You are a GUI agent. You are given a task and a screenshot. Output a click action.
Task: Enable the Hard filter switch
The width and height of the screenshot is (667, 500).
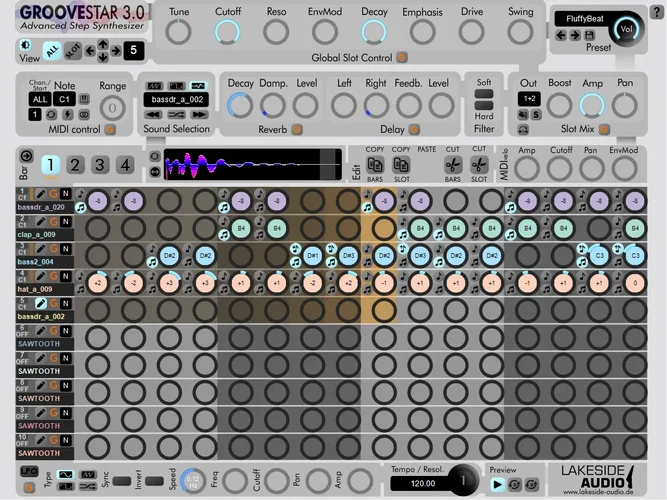(x=484, y=105)
